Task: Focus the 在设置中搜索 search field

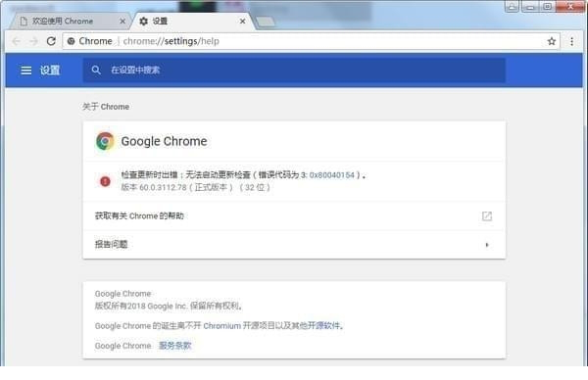Action: point(294,71)
